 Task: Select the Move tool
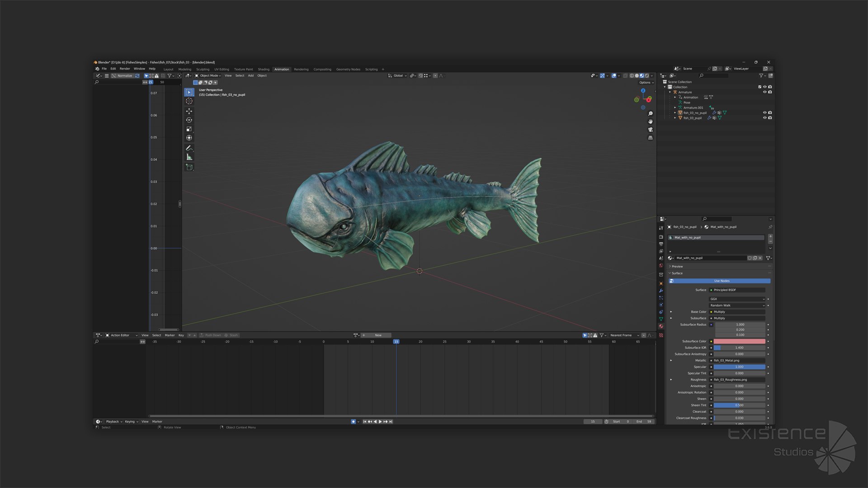click(x=189, y=111)
